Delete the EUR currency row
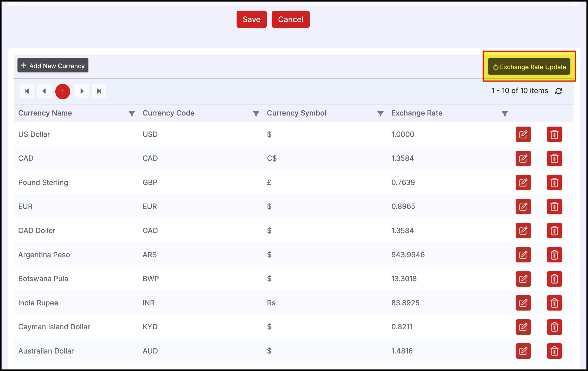 [x=554, y=206]
